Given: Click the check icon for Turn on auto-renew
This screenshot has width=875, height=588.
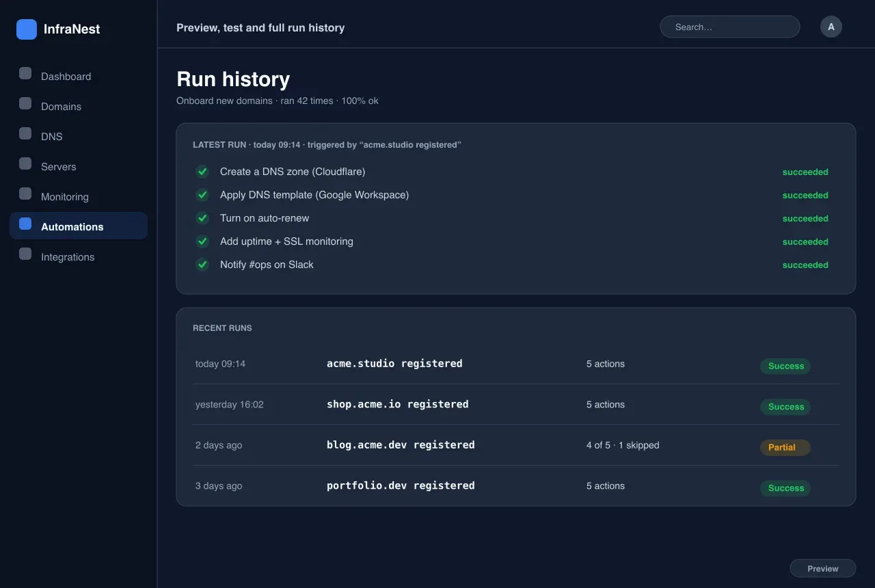Looking at the screenshot, I should pos(202,218).
